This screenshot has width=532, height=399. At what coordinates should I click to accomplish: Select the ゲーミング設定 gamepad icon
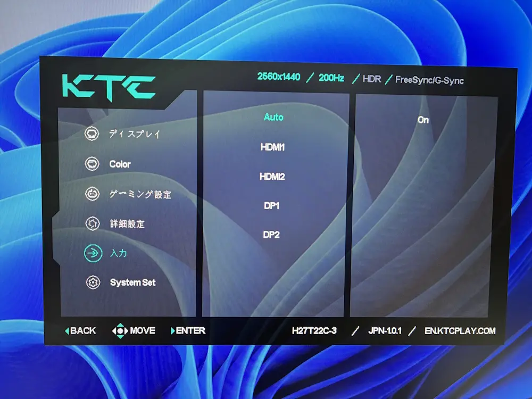[92, 194]
